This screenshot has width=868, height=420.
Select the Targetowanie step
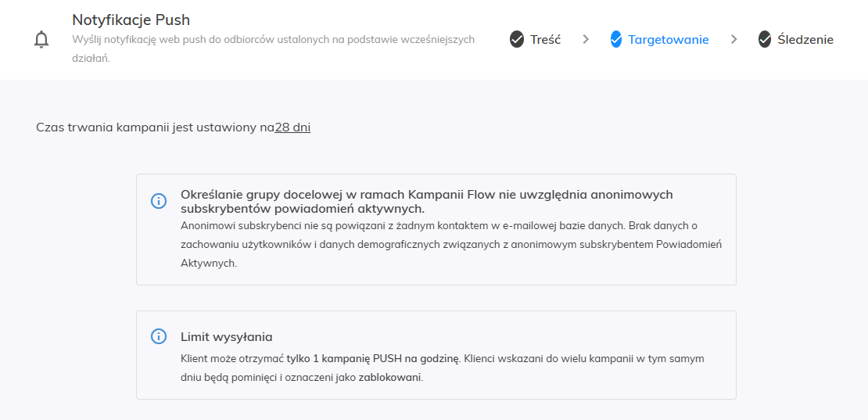[x=668, y=40]
